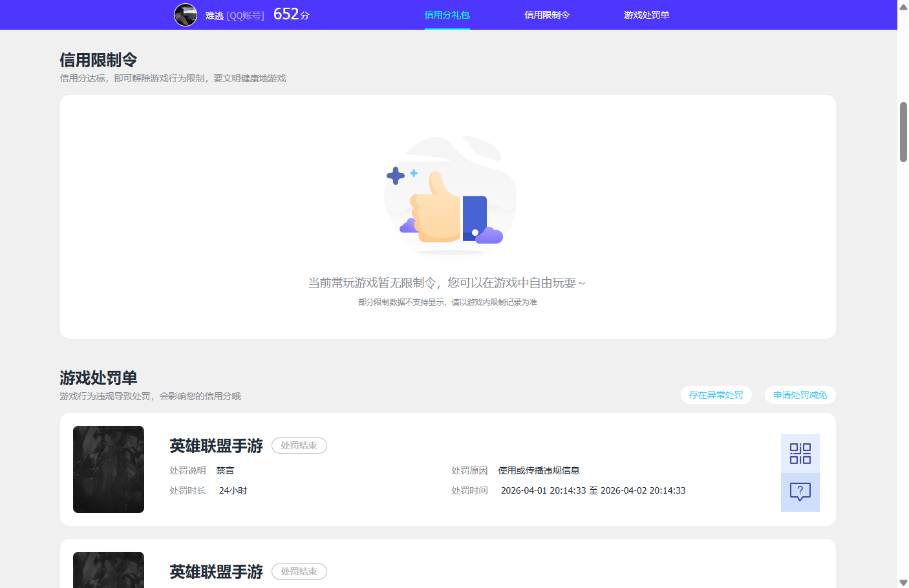909x588 pixels.
Task: Click the 存在异常处罚 button
Action: pyautogui.click(x=716, y=394)
